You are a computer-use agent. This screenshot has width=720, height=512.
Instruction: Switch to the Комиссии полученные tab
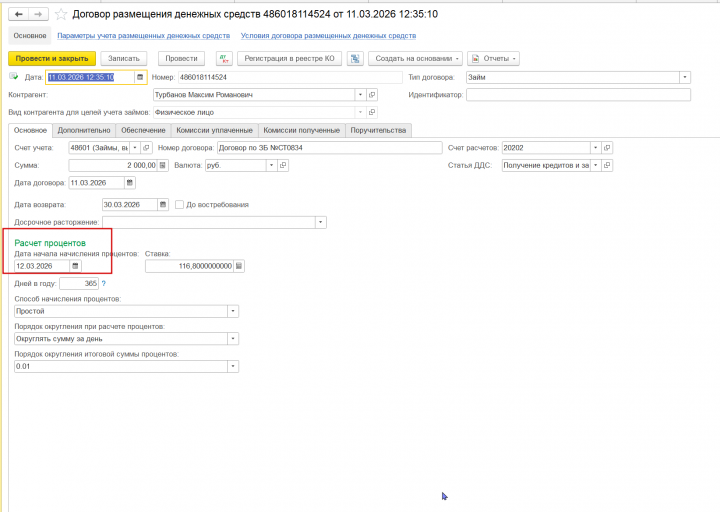[302, 130]
